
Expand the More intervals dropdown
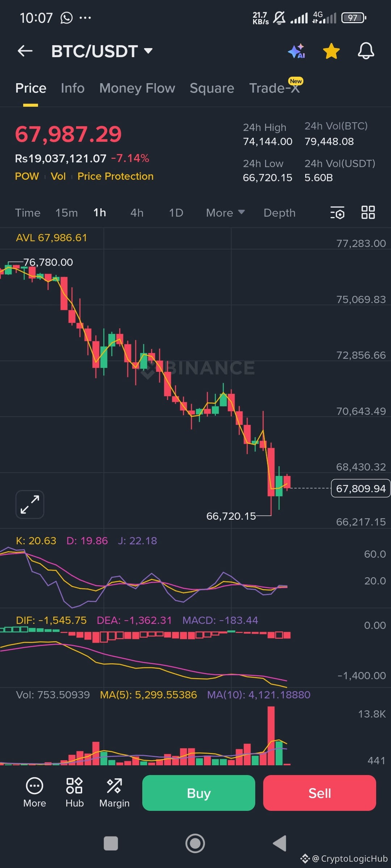pos(225,213)
